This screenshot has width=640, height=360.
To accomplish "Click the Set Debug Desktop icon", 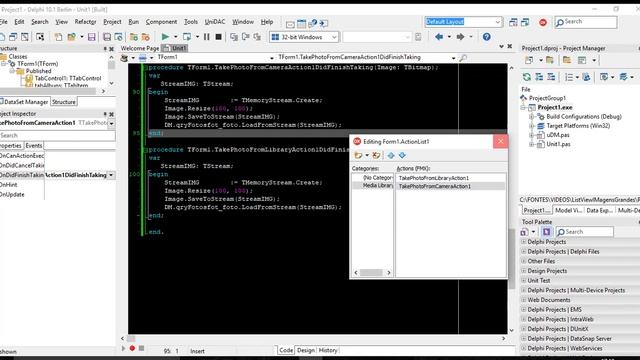I will coord(525,22).
